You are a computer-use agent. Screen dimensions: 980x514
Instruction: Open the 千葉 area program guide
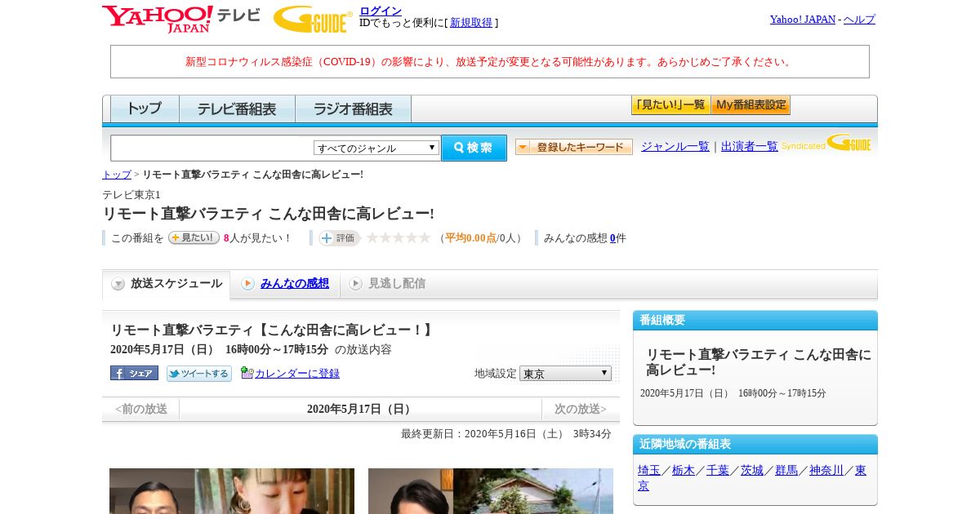point(718,470)
